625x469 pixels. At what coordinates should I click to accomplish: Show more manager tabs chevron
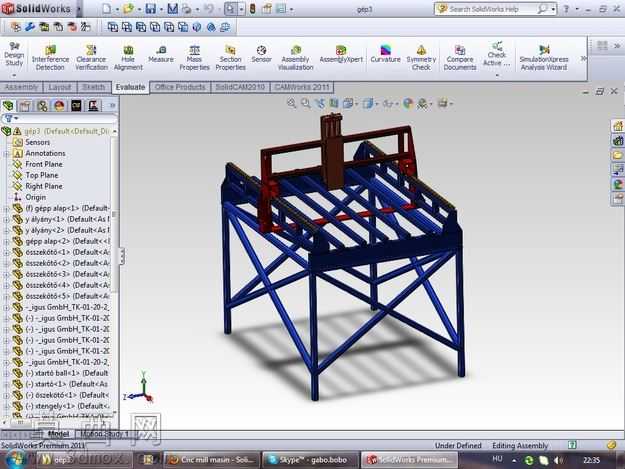click(x=112, y=106)
